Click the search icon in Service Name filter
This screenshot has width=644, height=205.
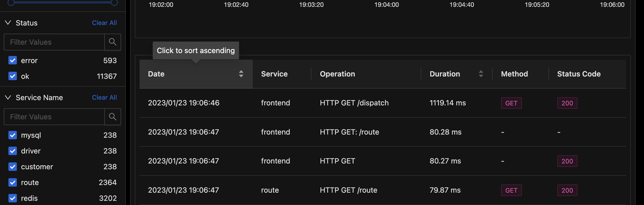tap(113, 117)
